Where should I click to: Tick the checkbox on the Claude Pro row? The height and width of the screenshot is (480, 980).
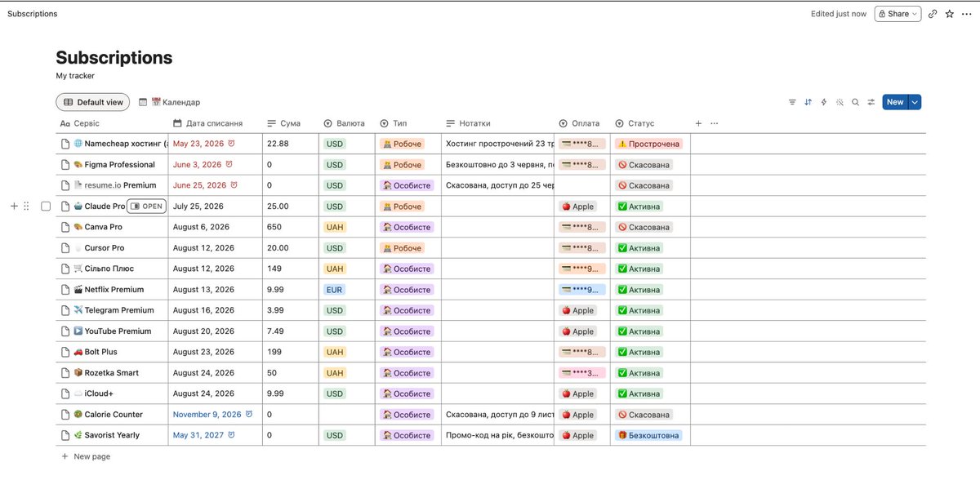pyautogui.click(x=46, y=207)
